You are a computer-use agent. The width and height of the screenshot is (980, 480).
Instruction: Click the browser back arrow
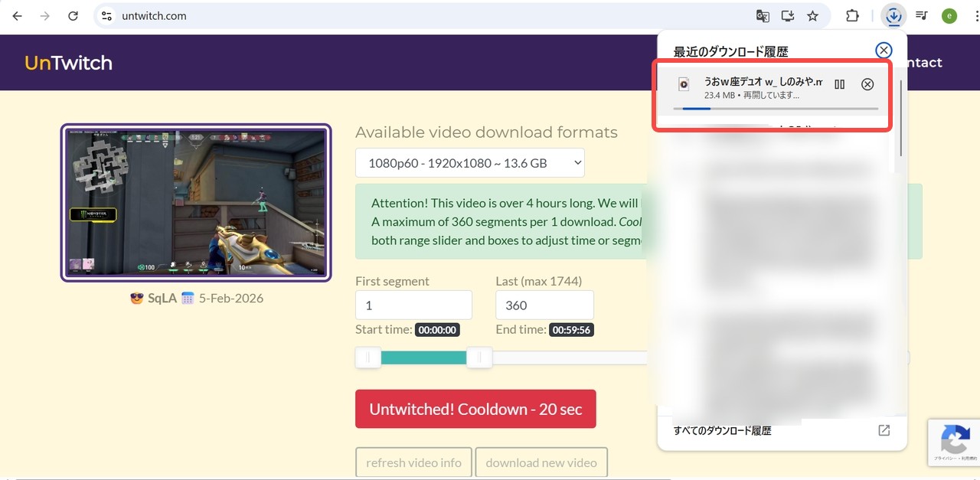17,16
